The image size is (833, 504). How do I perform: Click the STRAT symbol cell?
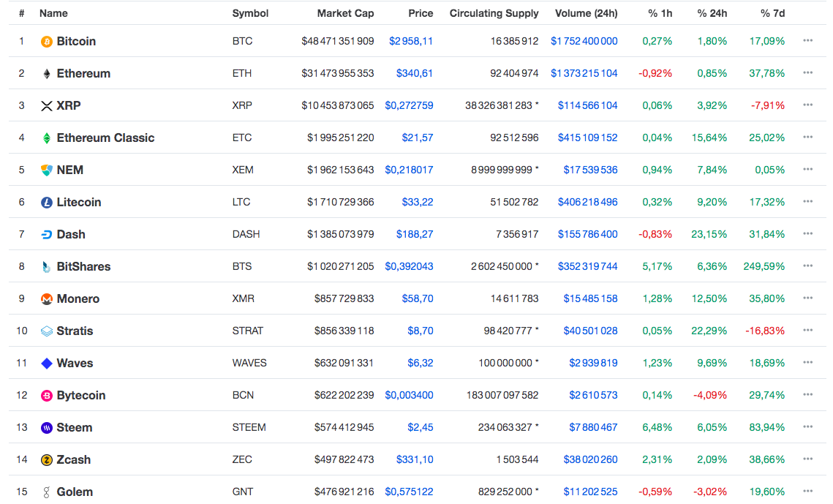pyautogui.click(x=248, y=331)
